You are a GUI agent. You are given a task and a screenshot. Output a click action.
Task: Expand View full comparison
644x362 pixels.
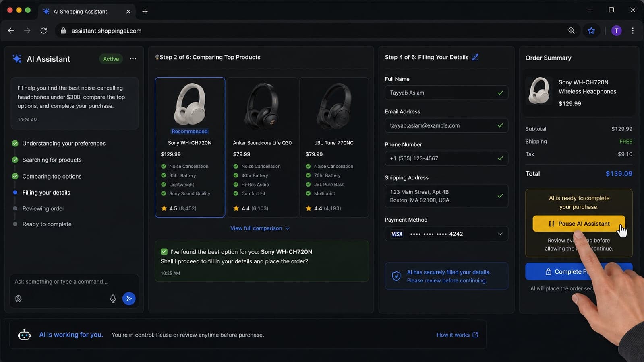pos(260,228)
